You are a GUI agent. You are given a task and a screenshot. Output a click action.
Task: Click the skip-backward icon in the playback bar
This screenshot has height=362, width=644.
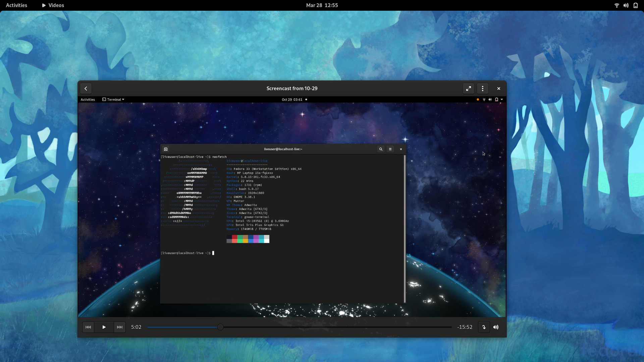(x=88, y=327)
